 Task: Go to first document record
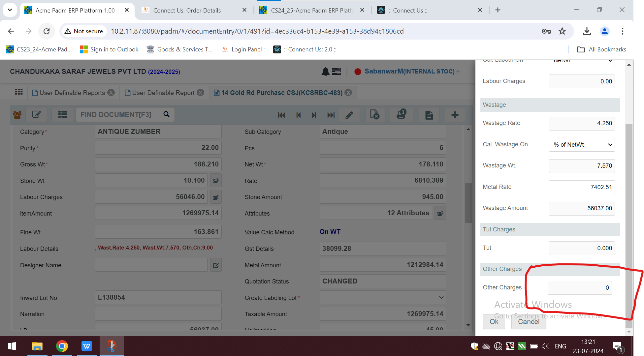tap(281, 115)
